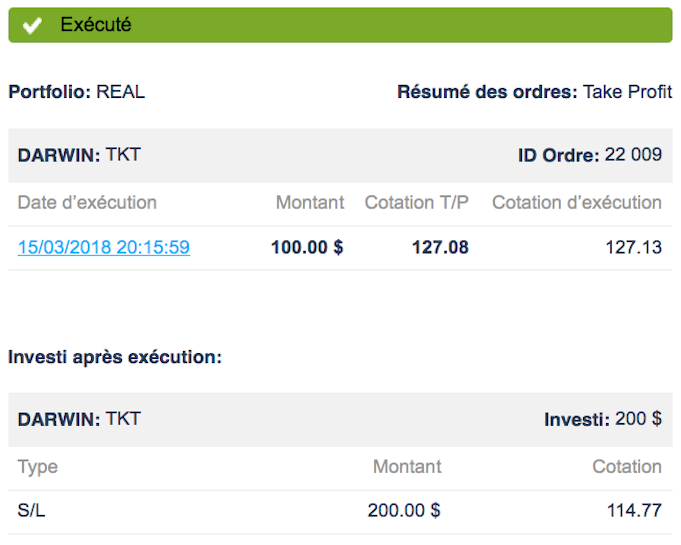Click the white checkmark icon in green banner
Image resolution: width=681 pixels, height=545 pixels.
click(33, 26)
